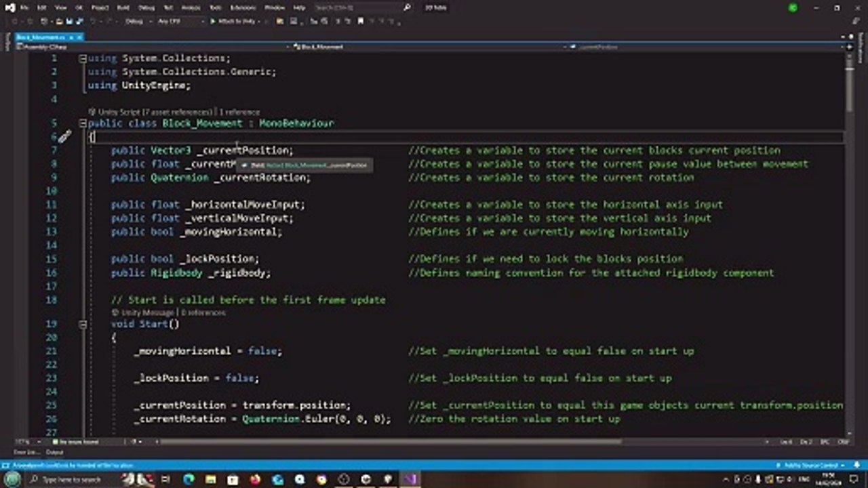This screenshot has width=868, height=488.
Task: Click the _rigidbody field declaration
Action: coord(191,272)
